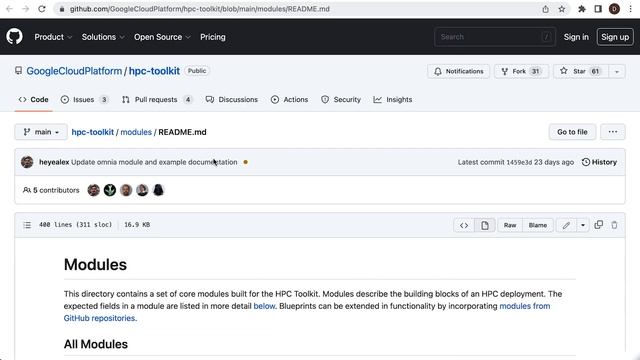640x360 pixels.
Task: Click the Go to file button
Action: (x=572, y=132)
